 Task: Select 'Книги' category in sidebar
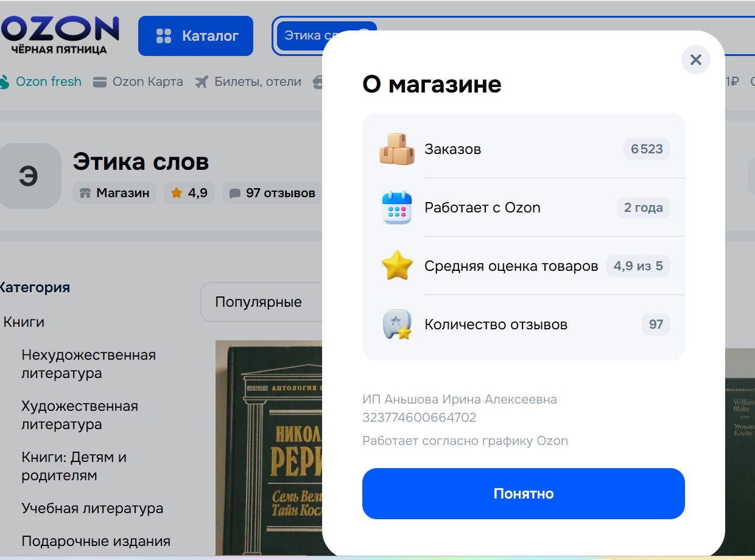tap(24, 322)
